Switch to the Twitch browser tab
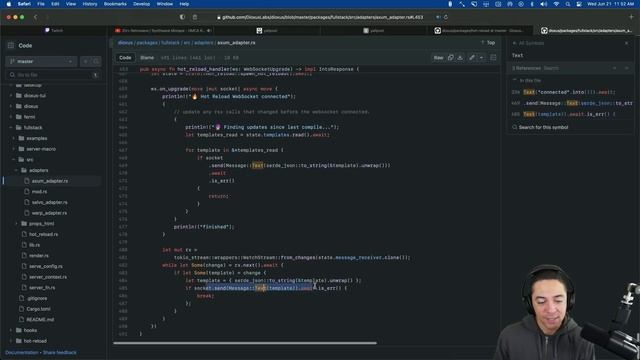Screen dimensions: 640x360 (54, 31)
